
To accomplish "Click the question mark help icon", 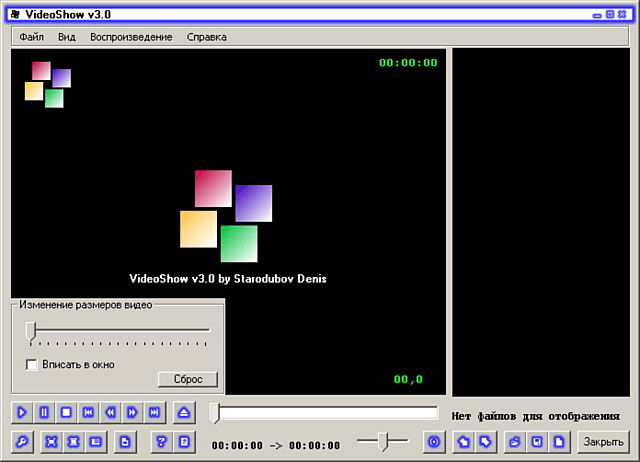I will point(161,441).
